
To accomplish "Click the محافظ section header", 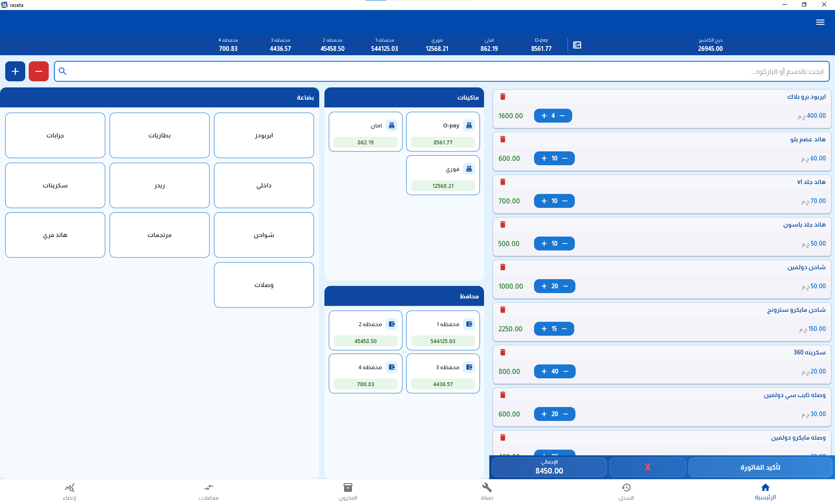I will [404, 296].
